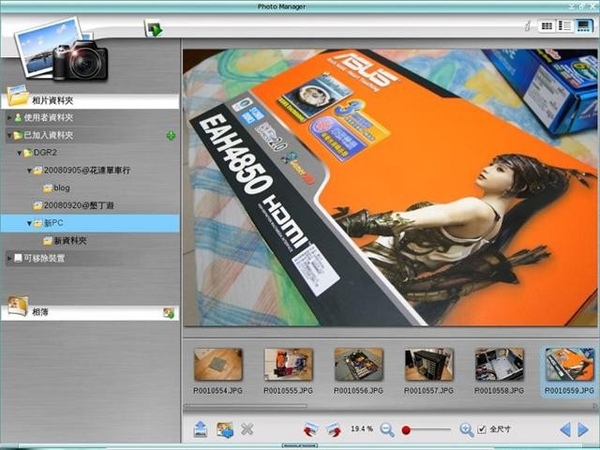The image size is (600, 450).
Task: Click the zoom out magnifier
Action: point(387,430)
